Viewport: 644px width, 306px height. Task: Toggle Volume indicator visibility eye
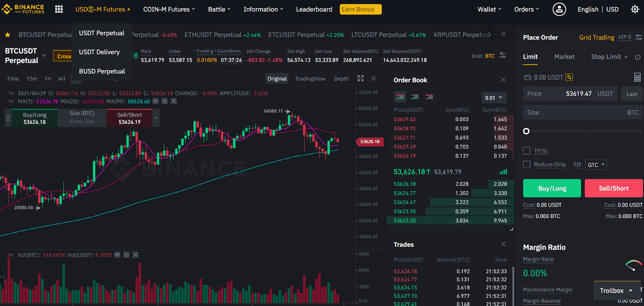[117, 255]
